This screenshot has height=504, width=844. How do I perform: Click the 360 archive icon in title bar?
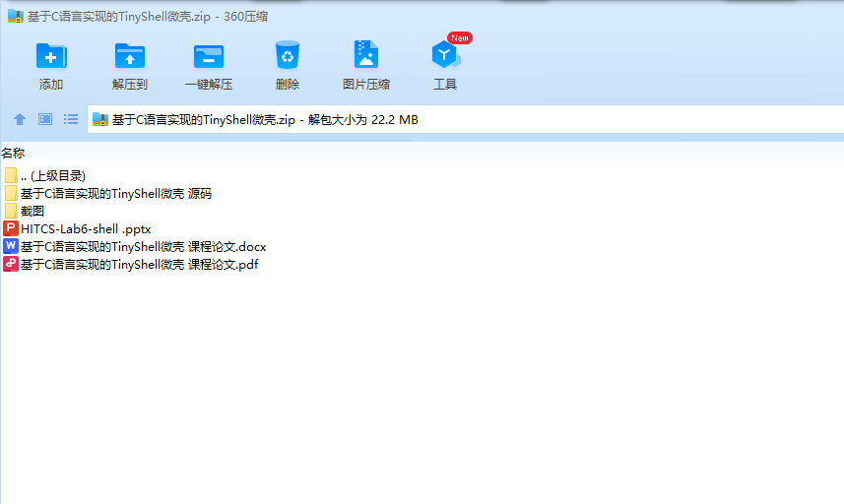pos(16,16)
